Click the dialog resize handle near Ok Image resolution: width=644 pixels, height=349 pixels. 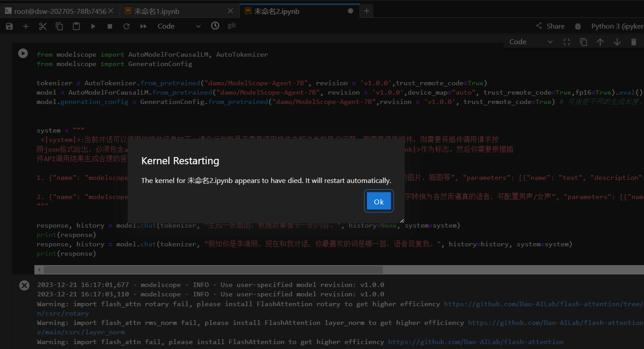[x=401, y=220]
